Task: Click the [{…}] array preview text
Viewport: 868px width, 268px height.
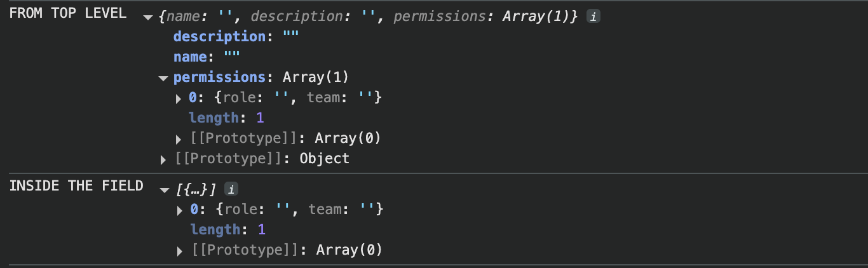Action: [196, 189]
